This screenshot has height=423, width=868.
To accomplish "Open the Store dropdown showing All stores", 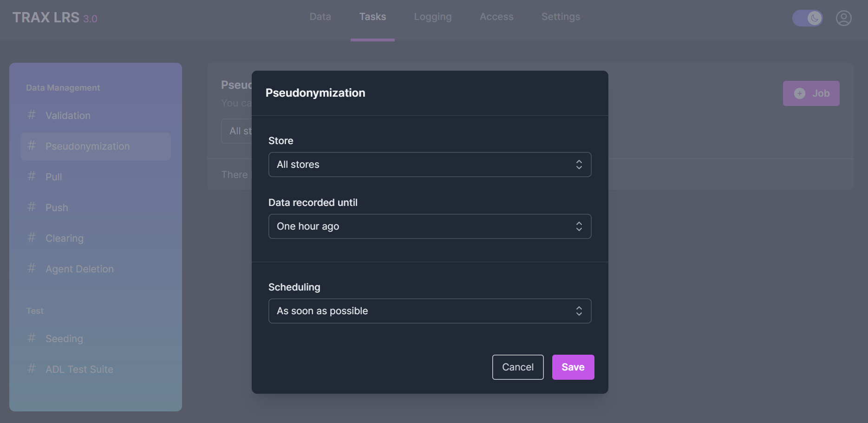I will click(x=430, y=165).
